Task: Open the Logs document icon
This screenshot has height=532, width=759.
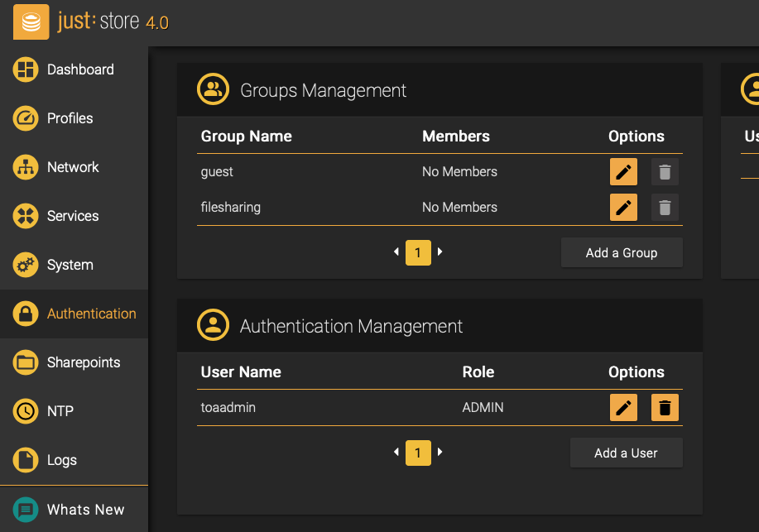Action: (26, 460)
